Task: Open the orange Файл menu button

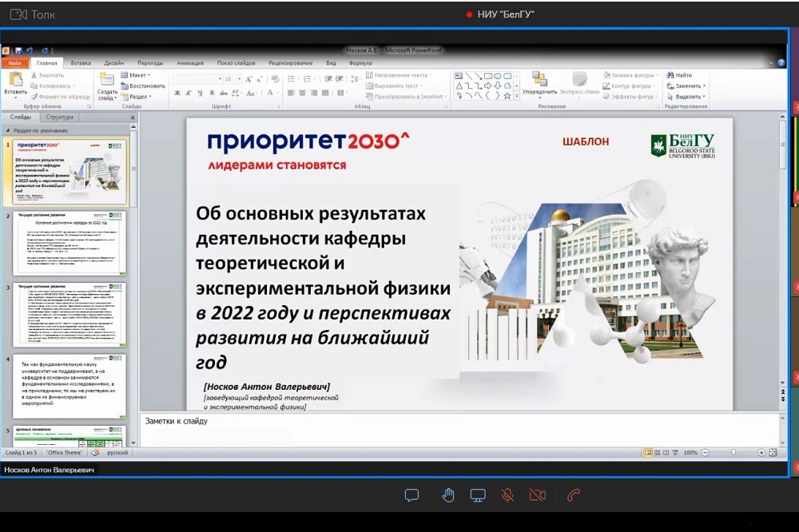Action: tap(14, 62)
